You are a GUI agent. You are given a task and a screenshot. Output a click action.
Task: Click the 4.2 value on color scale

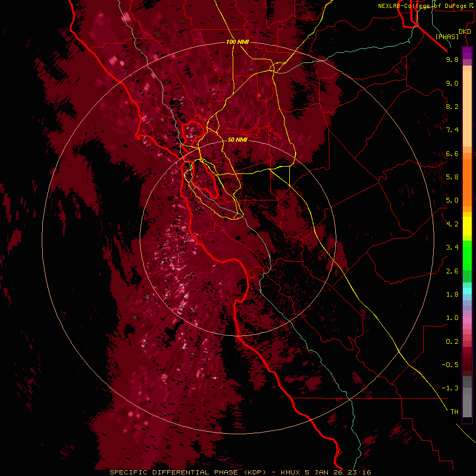[452, 224]
